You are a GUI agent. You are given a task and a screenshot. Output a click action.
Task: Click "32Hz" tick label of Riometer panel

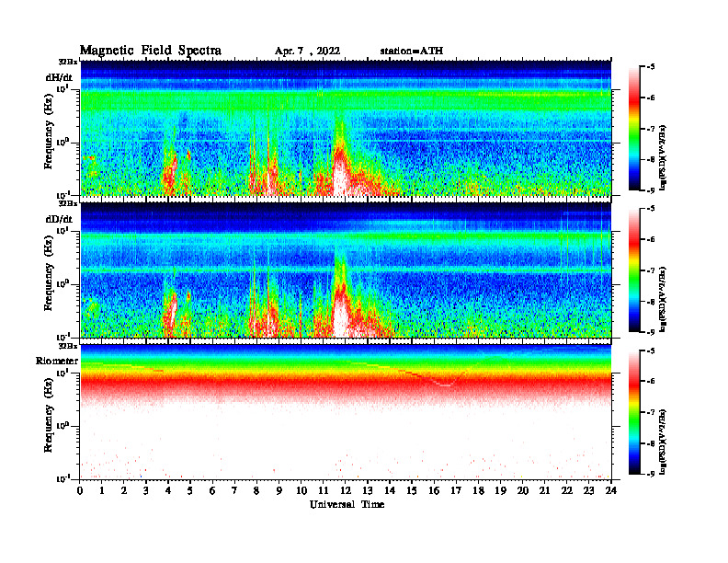(x=68, y=346)
